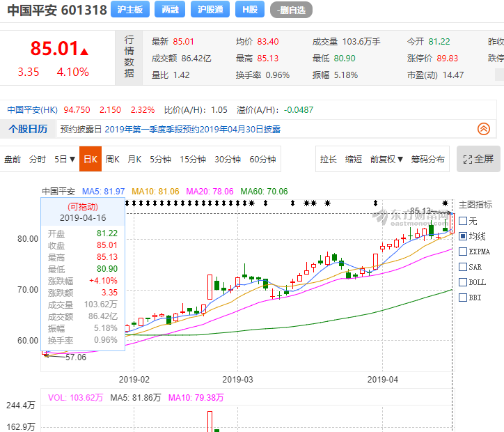Click 拉长 to stretch the chart

328,160
